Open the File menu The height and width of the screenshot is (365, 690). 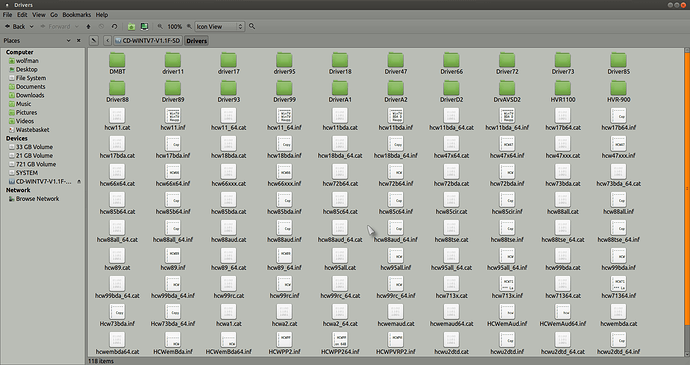[7, 15]
